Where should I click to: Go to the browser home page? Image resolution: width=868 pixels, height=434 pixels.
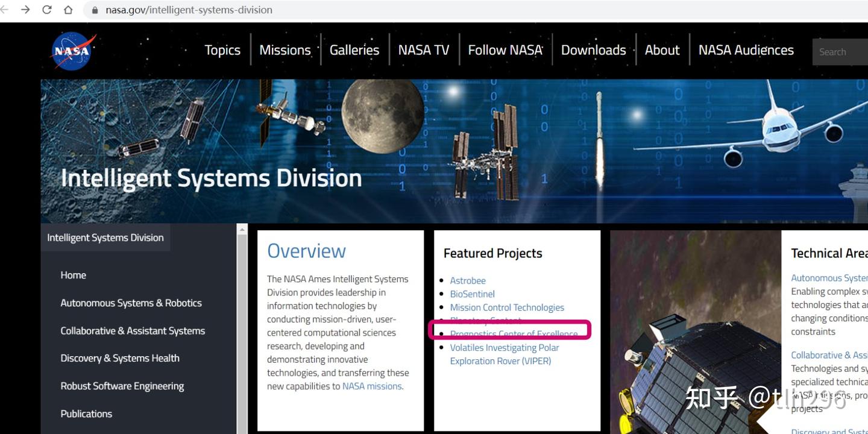click(x=68, y=10)
